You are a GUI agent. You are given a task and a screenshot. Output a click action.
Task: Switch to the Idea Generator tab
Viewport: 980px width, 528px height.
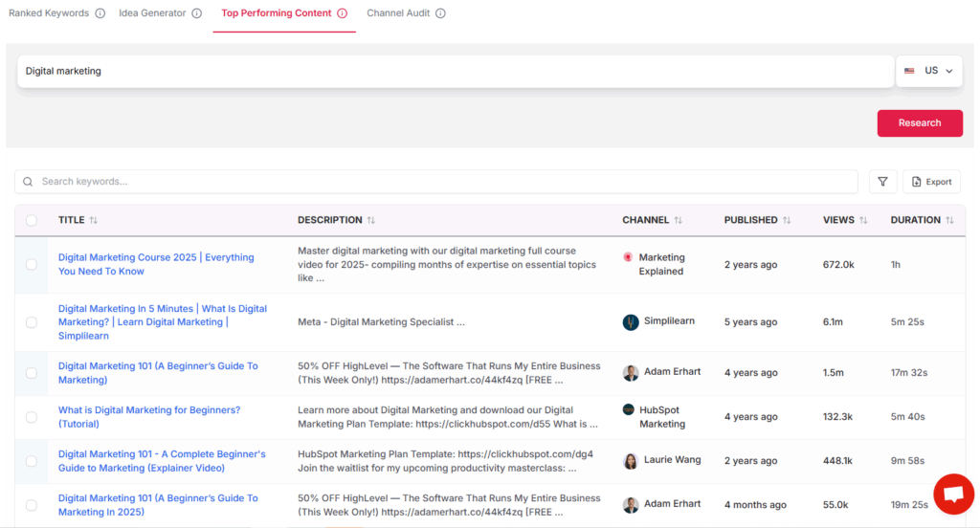152,13
